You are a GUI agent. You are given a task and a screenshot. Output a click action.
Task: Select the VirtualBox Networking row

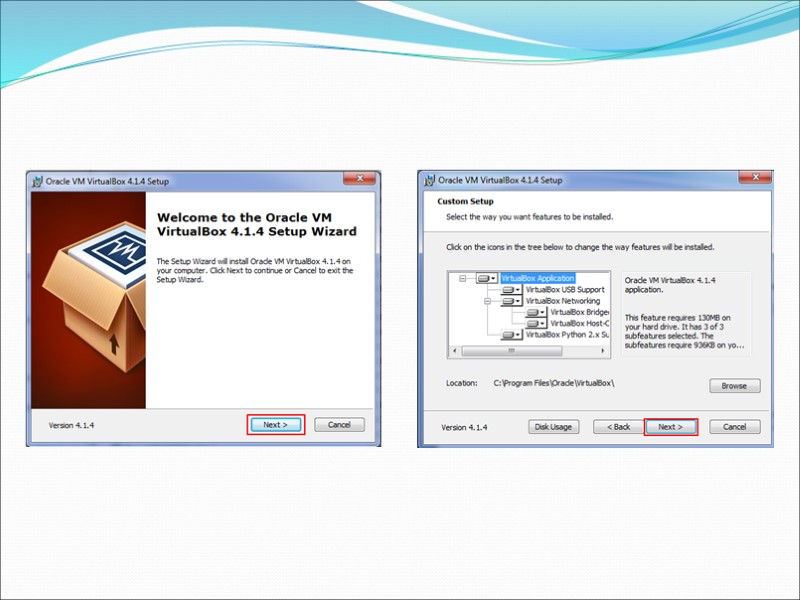563,301
